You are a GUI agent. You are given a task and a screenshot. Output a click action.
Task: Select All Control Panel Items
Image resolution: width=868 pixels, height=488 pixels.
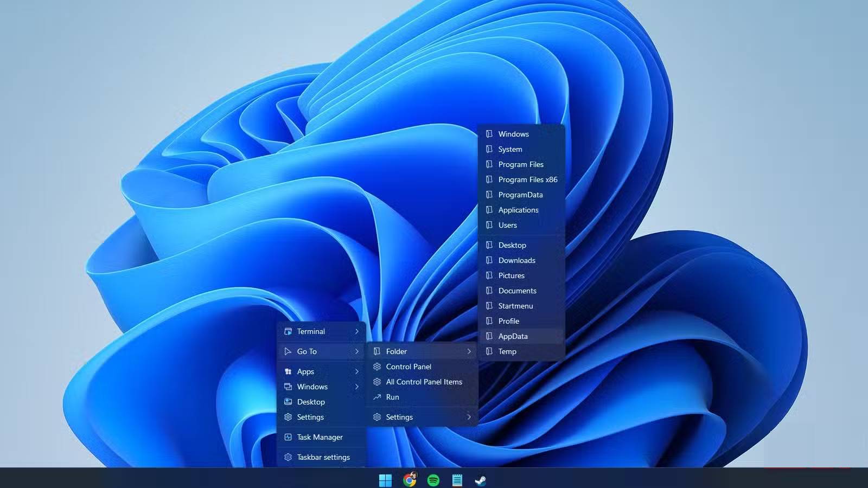[424, 382]
